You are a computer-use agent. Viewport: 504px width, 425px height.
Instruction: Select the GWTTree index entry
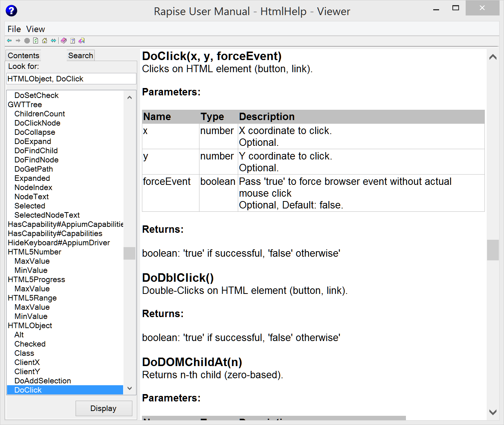(x=25, y=105)
